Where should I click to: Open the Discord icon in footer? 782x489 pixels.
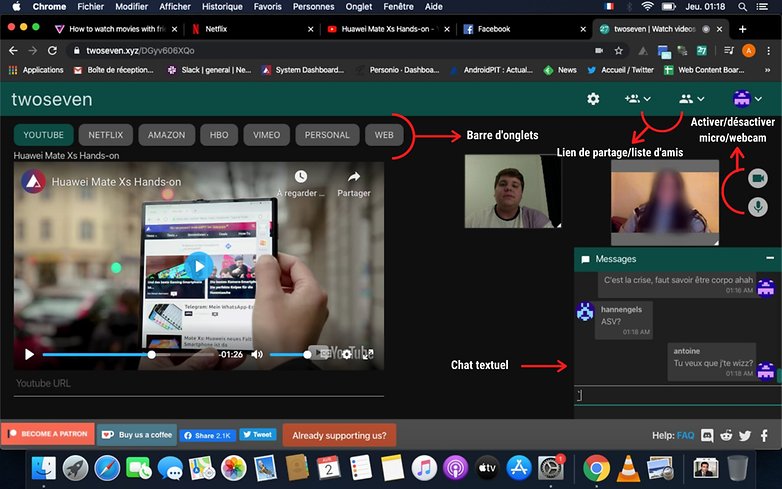pyautogui.click(x=707, y=435)
